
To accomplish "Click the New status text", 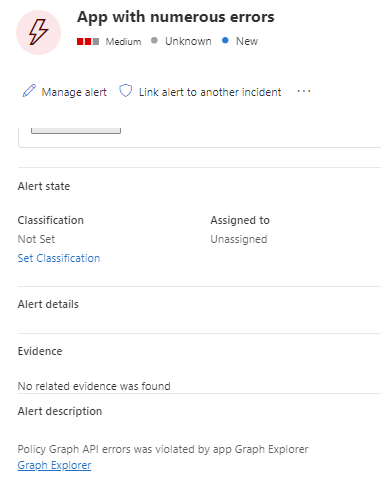I will [247, 41].
